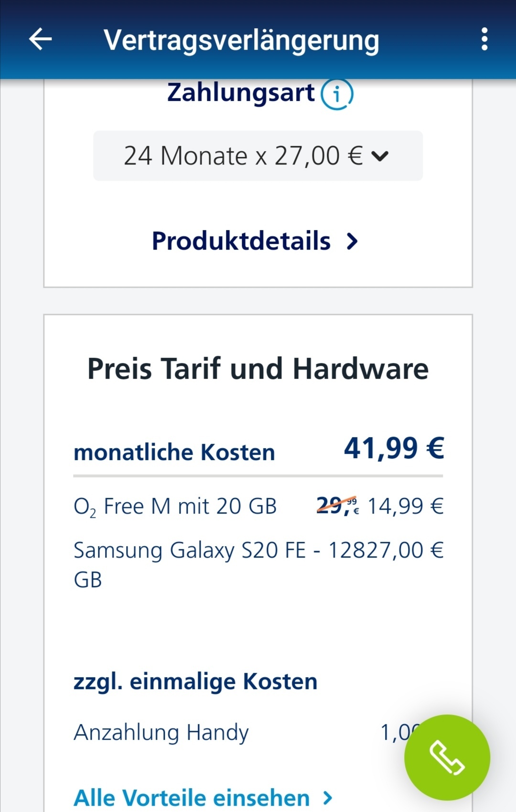Select the Samsung Galaxy S20 FE row
The height and width of the screenshot is (812, 516).
tap(258, 565)
